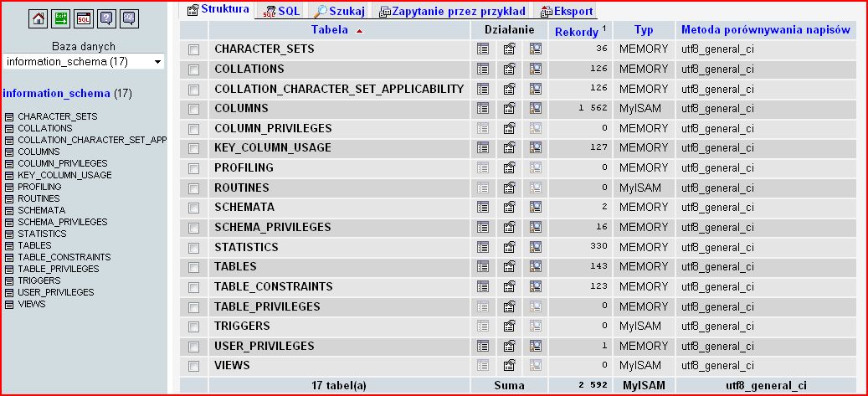Click the 2 592 total records sum

tap(593, 385)
